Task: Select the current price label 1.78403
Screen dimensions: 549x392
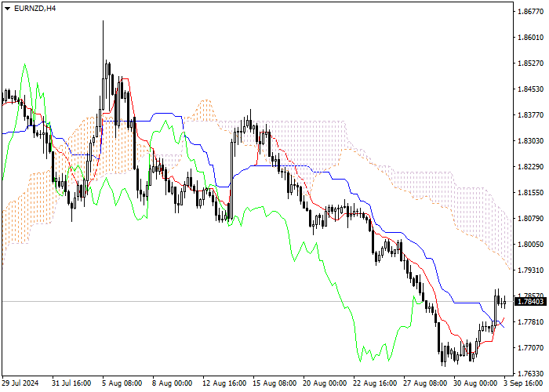Action: pyautogui.click(x=531, y=301)
